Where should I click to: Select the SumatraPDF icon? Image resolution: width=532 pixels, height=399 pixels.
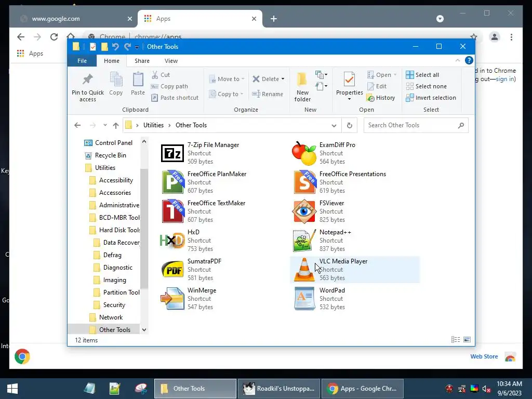pos(172,270)
